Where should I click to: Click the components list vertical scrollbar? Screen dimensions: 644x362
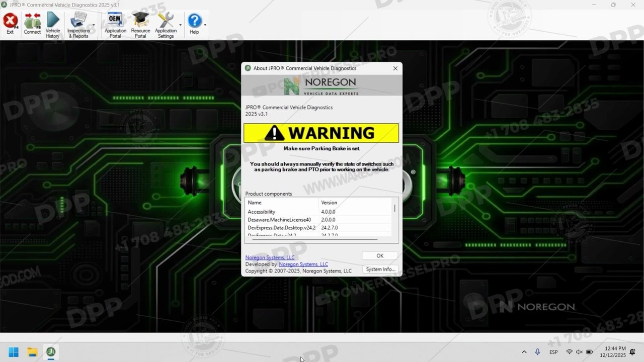coord(394,208)
